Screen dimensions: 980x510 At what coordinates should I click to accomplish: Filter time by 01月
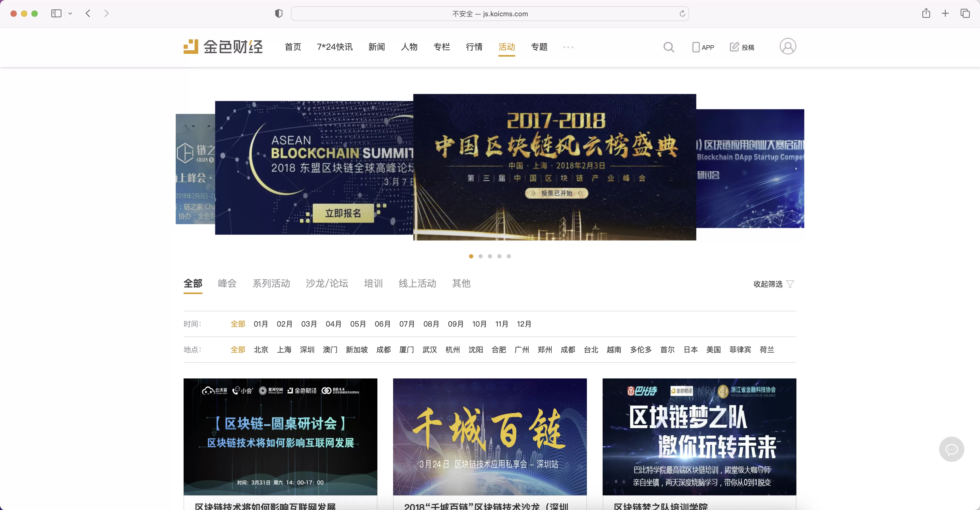coord(261,324)
